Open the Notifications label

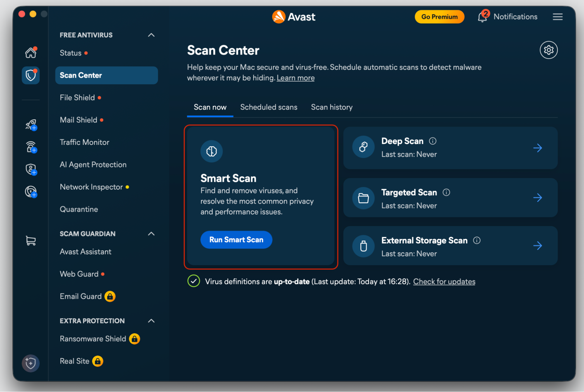pos(515,17)
